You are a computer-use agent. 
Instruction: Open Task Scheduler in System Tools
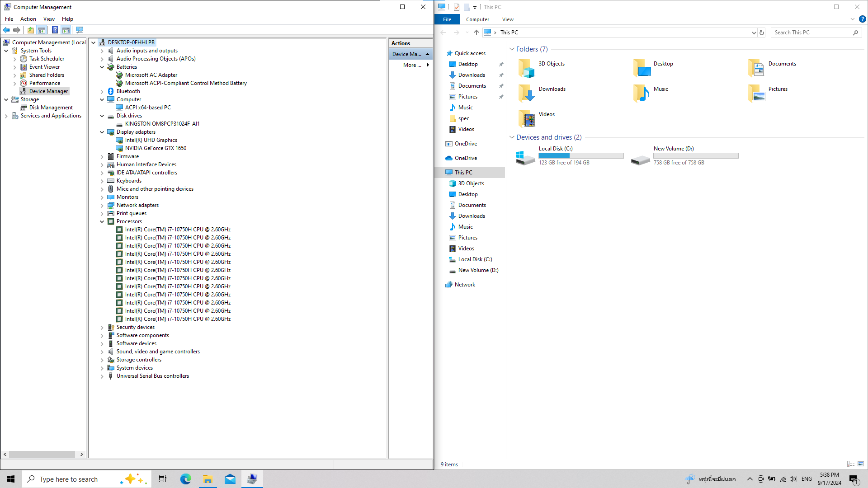click(47, 59)
